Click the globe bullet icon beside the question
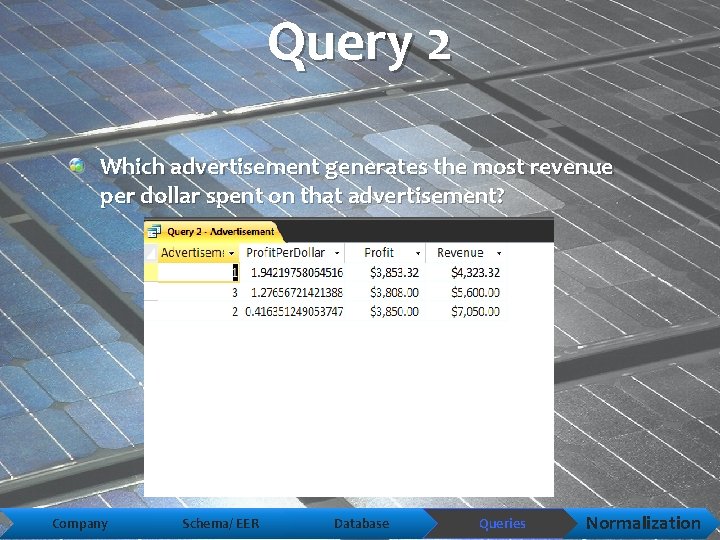 pyautogui.click(x=77, y=166)
